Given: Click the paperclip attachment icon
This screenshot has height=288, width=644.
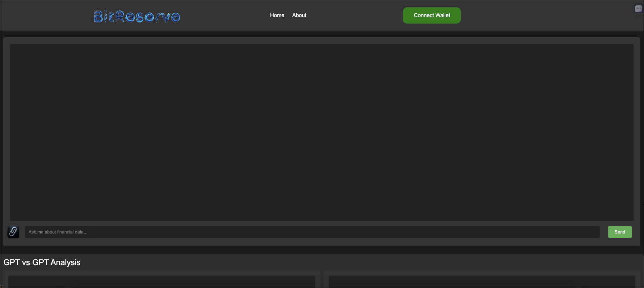Looking at the screenshot, I should (x=13, y=232).
